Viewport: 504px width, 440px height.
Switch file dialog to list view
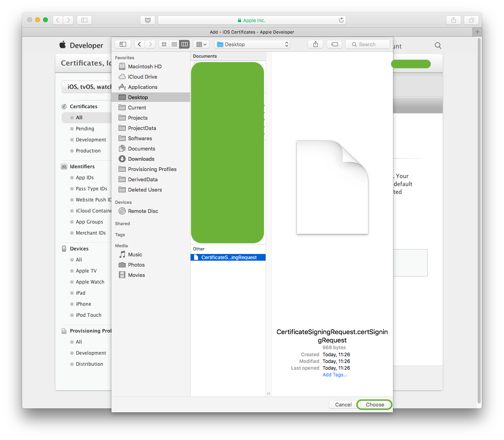click(x=174, y=44)
